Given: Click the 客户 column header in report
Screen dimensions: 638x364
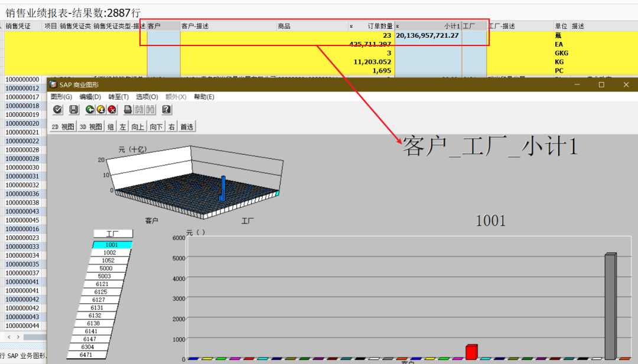Looking at the screenshot, I should point(163,26).
